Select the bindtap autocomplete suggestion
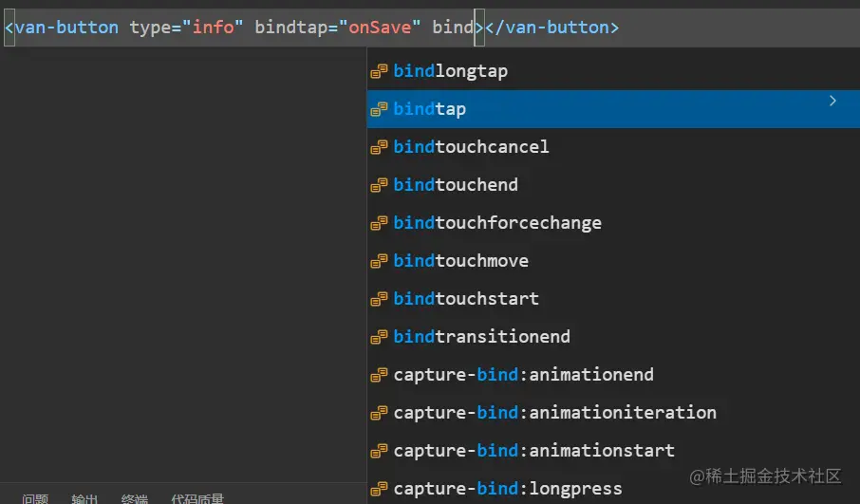The image size is (860, 504). click(x=430, y=109)
